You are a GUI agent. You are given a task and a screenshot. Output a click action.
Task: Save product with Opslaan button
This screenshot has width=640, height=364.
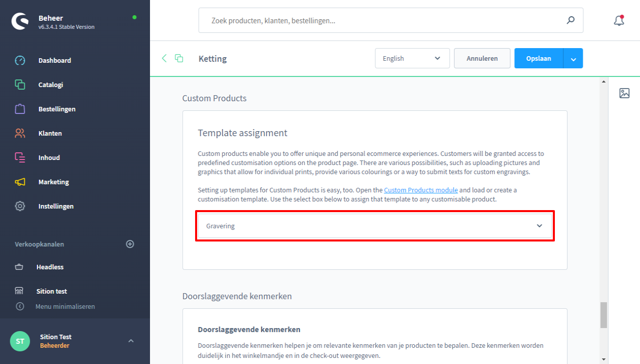tap(539, 58)
